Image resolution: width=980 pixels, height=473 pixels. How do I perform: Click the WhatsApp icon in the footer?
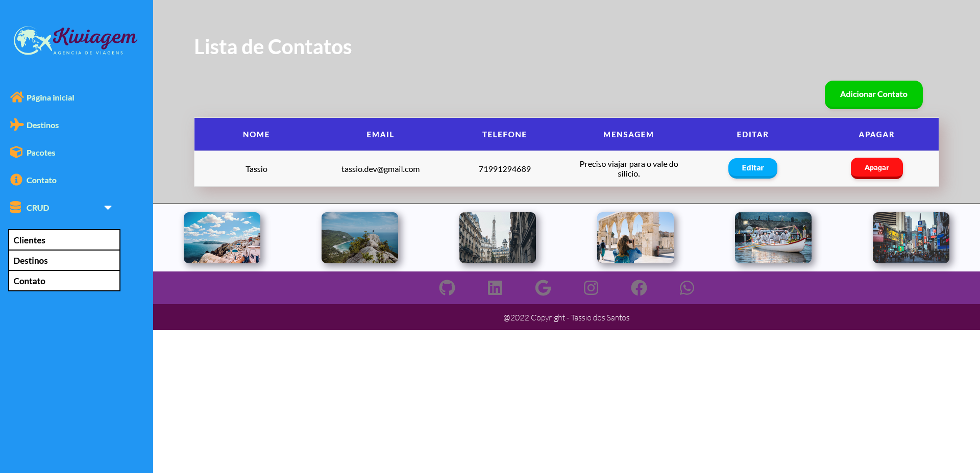coord(687,287)
